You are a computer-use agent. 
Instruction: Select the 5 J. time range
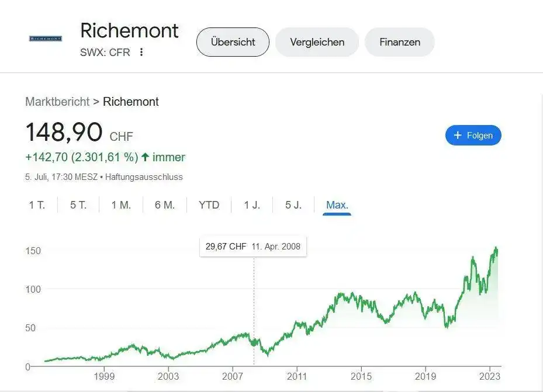pos(293,205)
